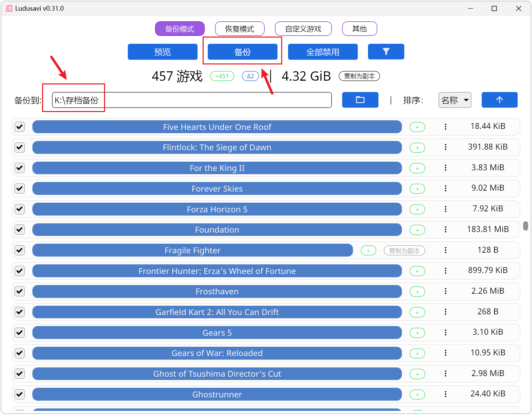
Task: Focus the 备份到 path input field
Action: tap(192, 100)
